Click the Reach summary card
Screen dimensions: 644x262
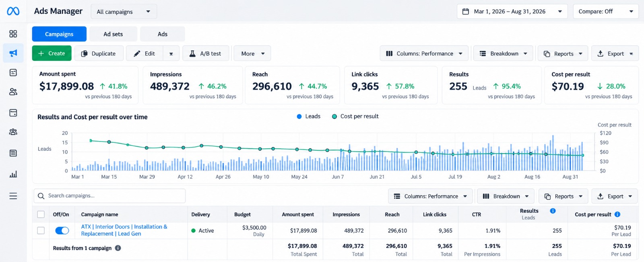point(292,85)
